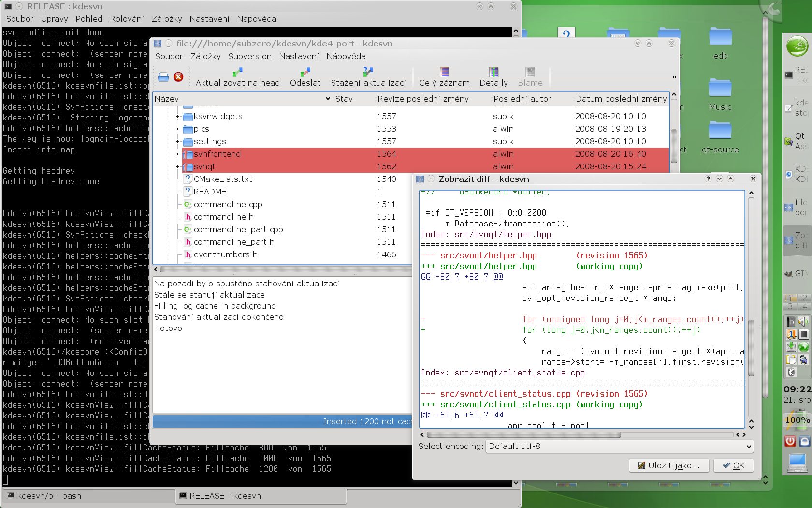Click help question mark in diff dialog titlebar
The width and height of the screenshot is (812, 508).
(709, 179)
